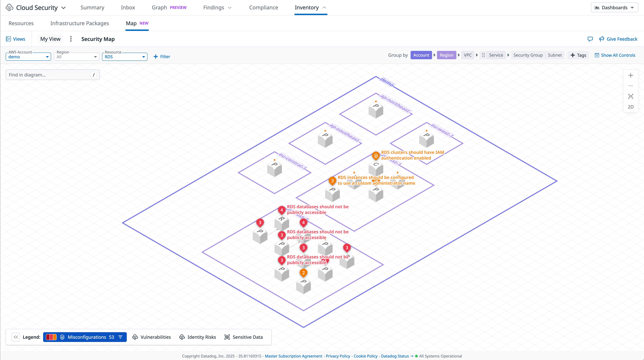
Task: Open the Vulnerabilities legend
Action: (x=151, y=337)
